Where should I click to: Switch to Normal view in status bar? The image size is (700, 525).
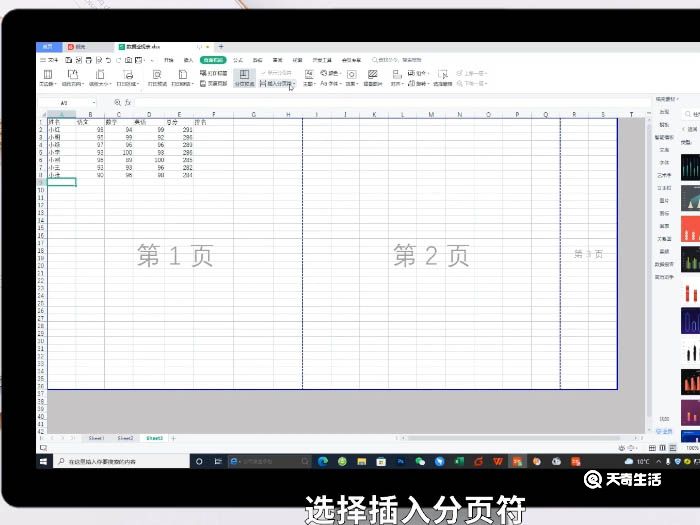tap(652, 448)
